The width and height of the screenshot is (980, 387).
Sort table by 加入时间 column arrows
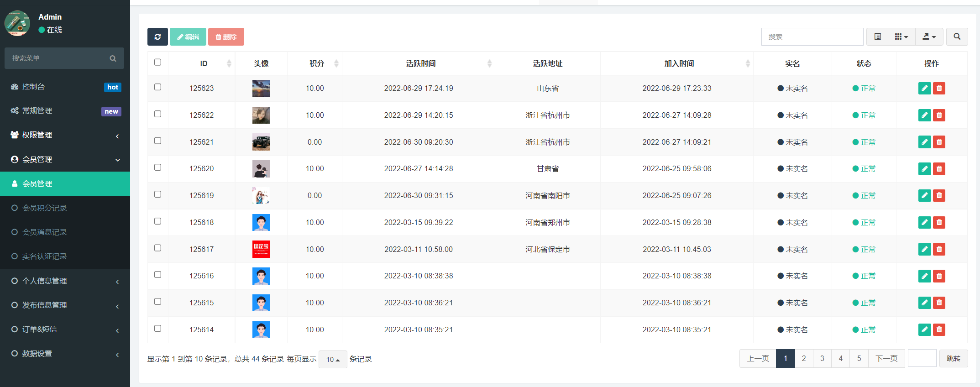coord(748,63)
